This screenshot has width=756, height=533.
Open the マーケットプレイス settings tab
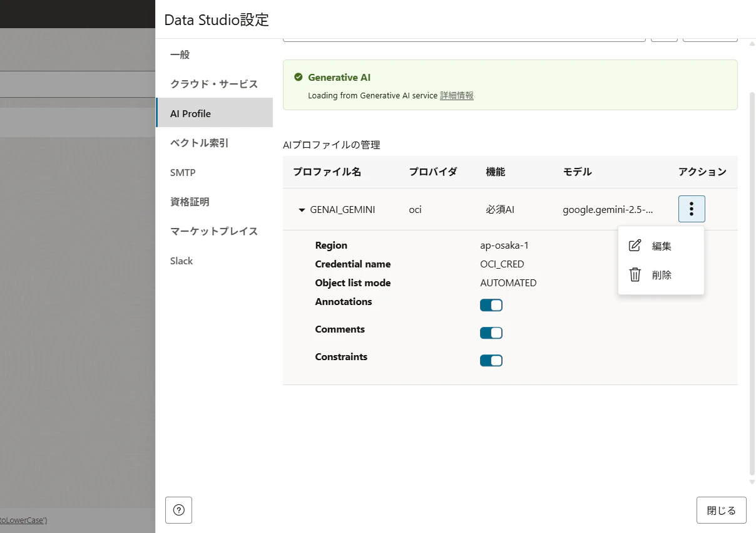click(214, 231)
